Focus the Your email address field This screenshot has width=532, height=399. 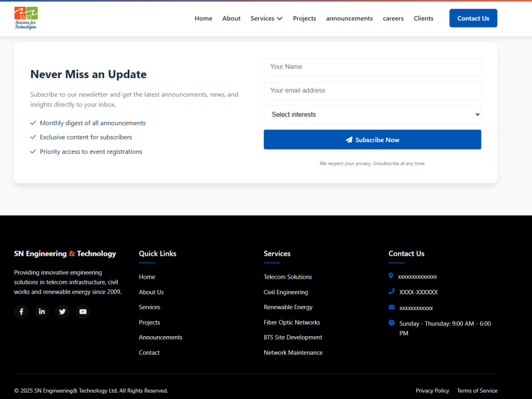(372, 90)
